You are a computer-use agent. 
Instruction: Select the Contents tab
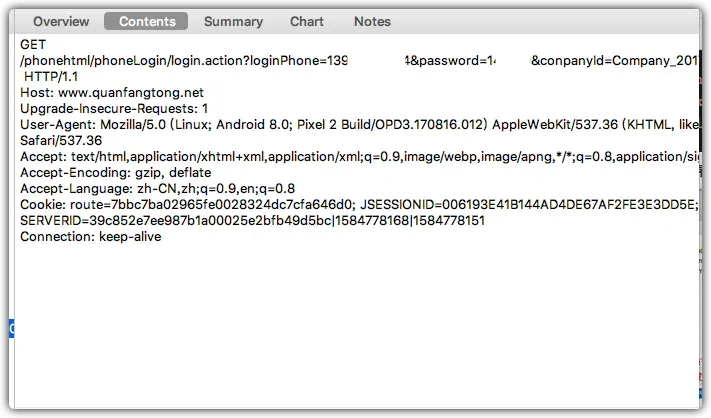click(x=146, y=21)
